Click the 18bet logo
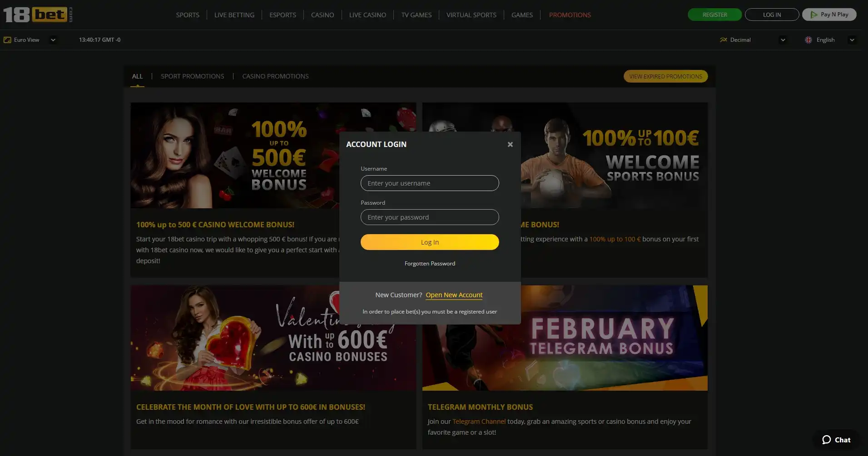868x456 pixels. click(38, 15)
